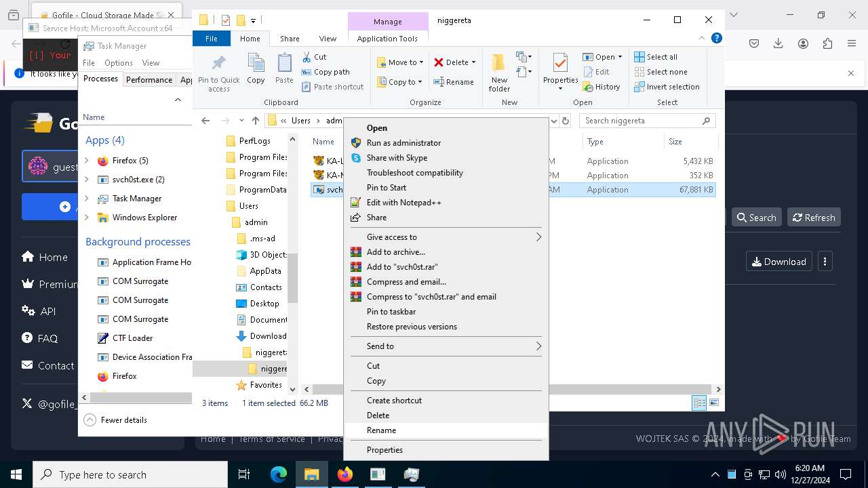Open Microsoft Edge from taskbar
The width and height of the screenshot is (868, 488).
279,474
